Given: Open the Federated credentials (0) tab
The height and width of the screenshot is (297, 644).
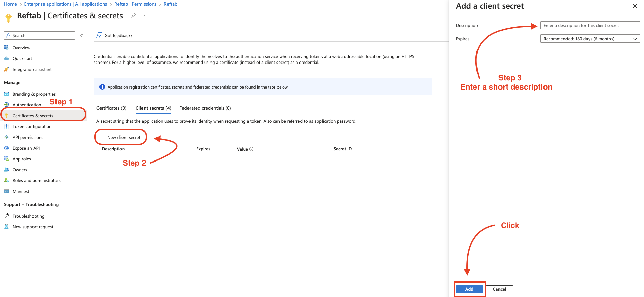Looking at the screenshot, I should coord(205,108).
